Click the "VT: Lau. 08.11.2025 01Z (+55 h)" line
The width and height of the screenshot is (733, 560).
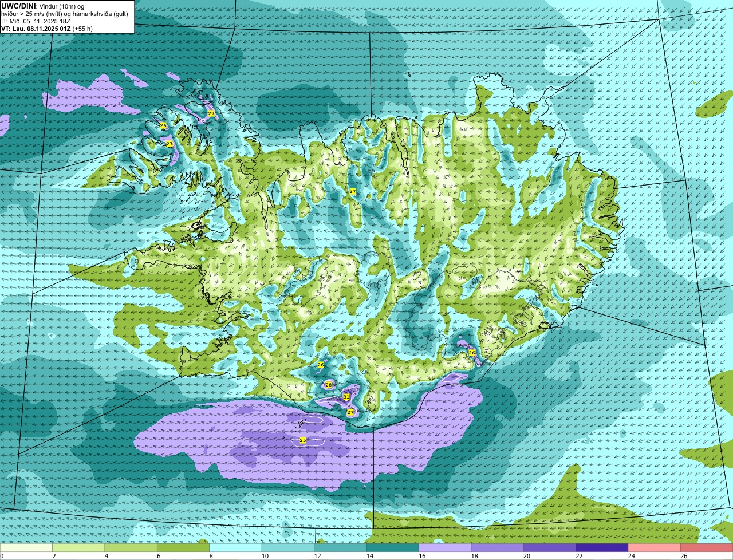click(47, 28)
